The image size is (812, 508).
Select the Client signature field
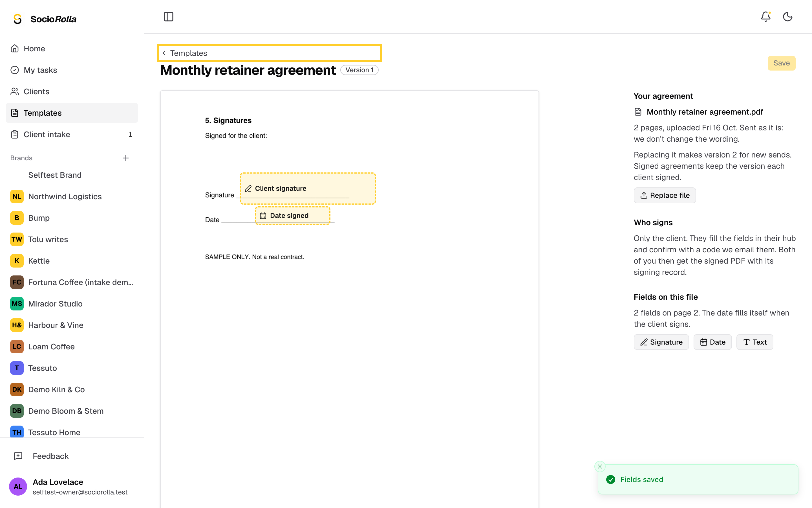(308, 189)
